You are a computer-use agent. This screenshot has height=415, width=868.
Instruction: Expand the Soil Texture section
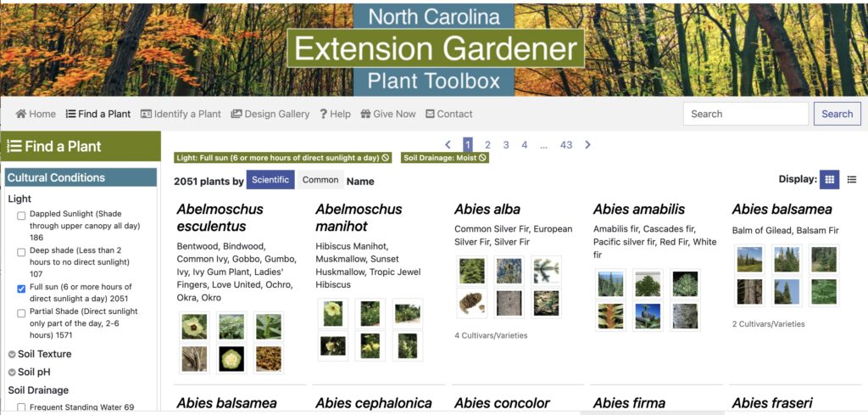[x=40, y=354]
